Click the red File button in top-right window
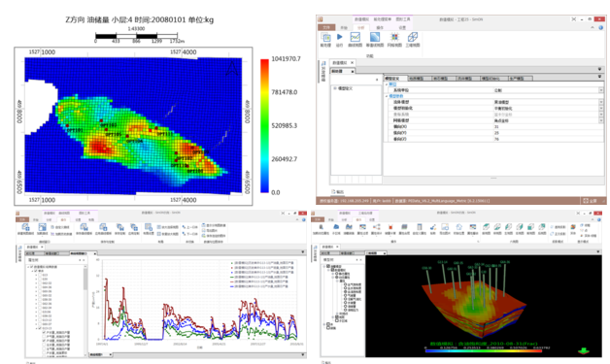610x364 pixels. click(326, 27)
